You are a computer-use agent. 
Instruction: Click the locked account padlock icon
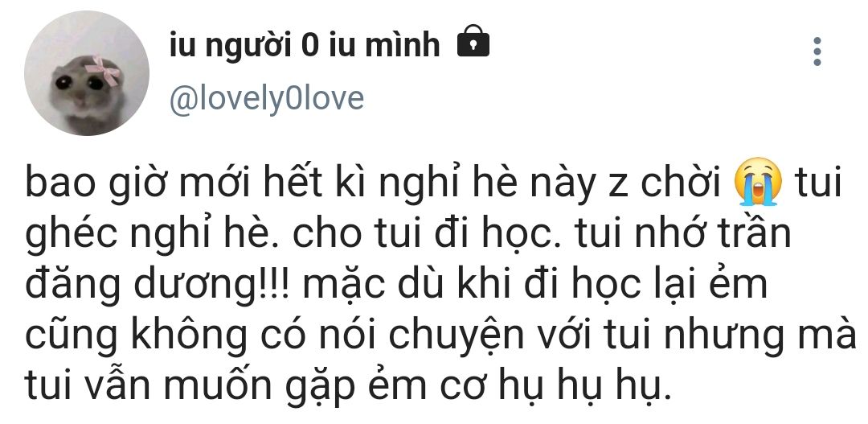point(473,41)
